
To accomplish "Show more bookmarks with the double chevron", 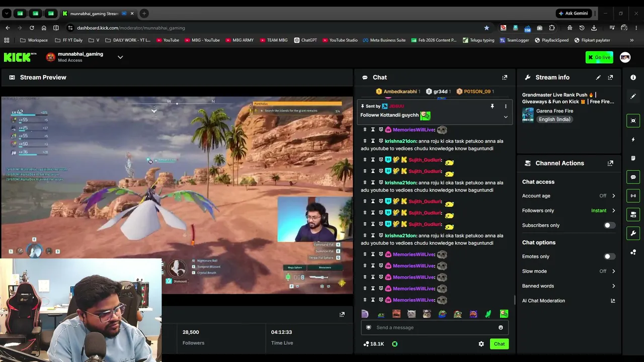I will pyautogui.click(x=631, y=40).
